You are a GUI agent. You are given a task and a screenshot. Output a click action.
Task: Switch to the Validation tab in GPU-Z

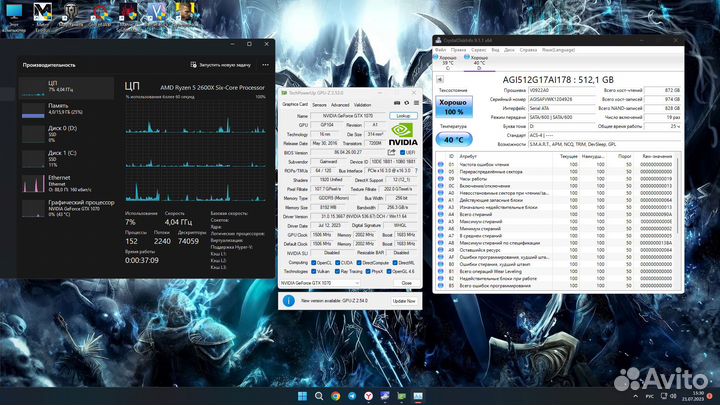pyautogui.click(x=362, y=105)
